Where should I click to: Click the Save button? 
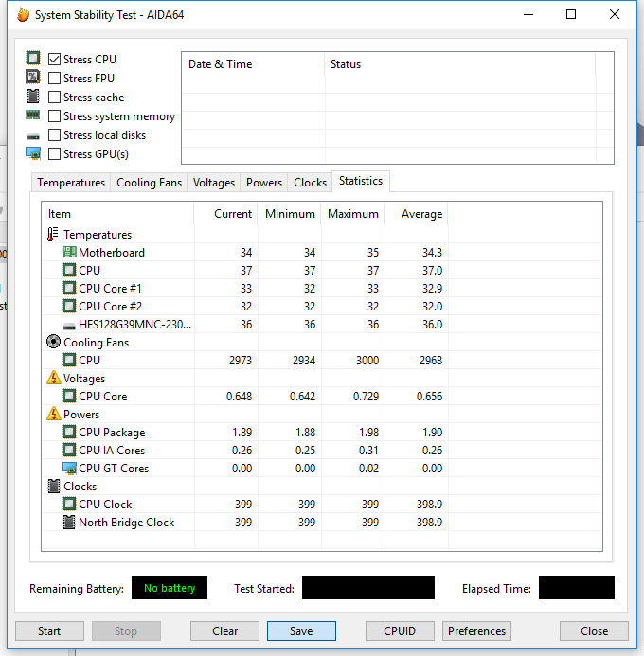point(301,630)
